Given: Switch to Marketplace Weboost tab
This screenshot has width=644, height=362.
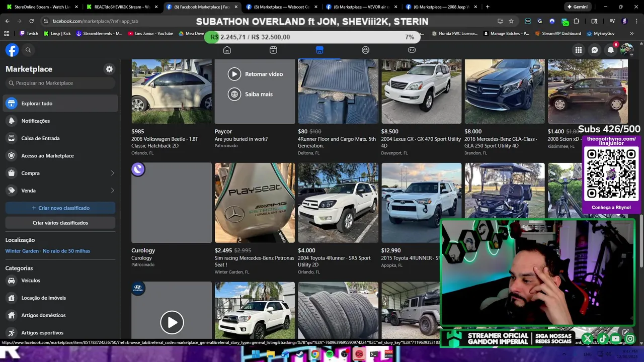Looking at the screenshot, I should (282, 7).
